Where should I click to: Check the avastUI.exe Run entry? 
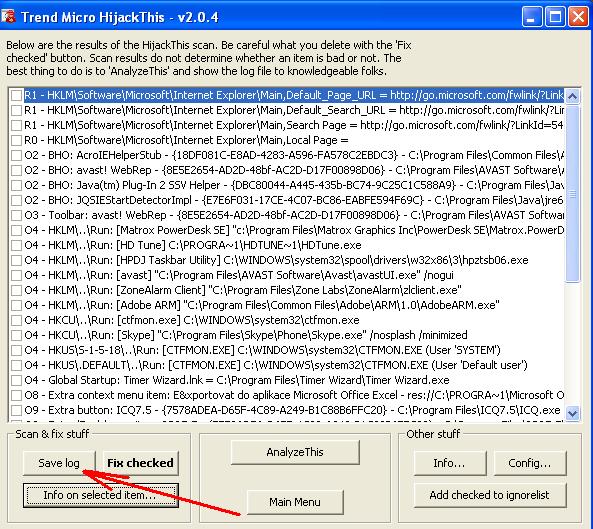[x=16, y=275]
